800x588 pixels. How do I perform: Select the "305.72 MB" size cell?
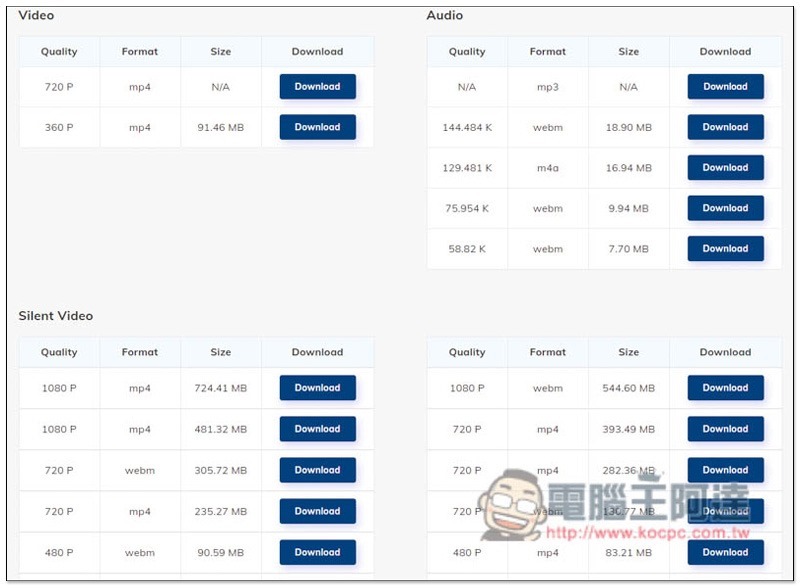pos(220,471)
